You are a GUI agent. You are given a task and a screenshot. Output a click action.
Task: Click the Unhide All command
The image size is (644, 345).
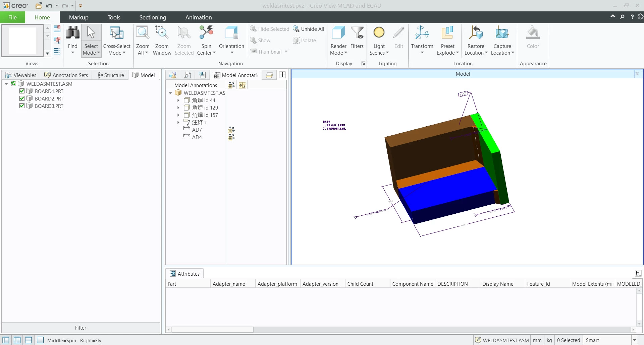(x=309, y=29)
